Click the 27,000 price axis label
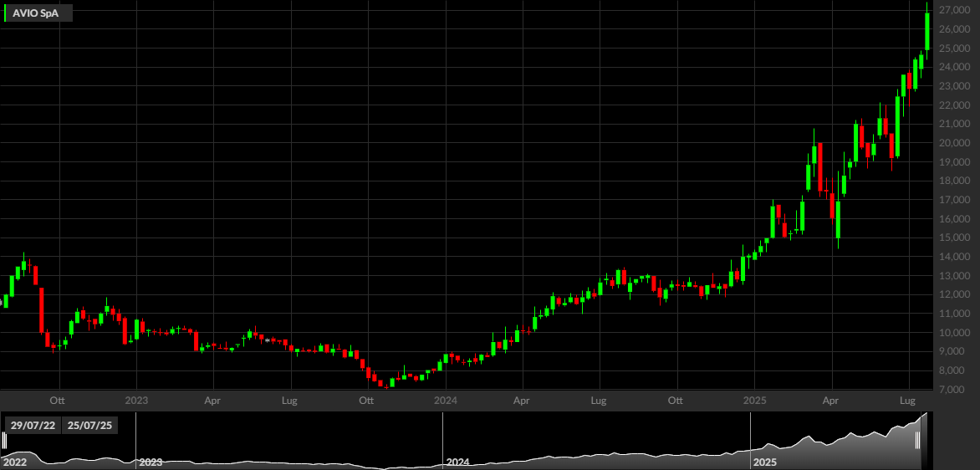The image size is (980, 470). click(954, 11)
